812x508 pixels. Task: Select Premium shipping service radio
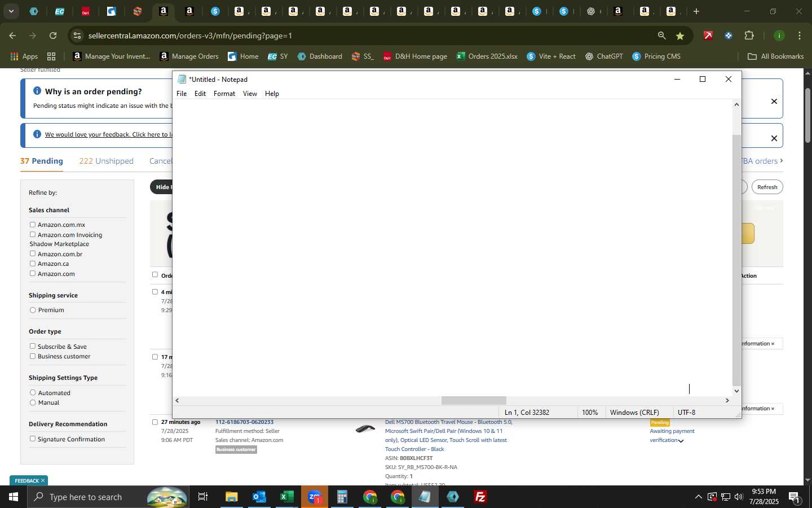coord(33,310)
